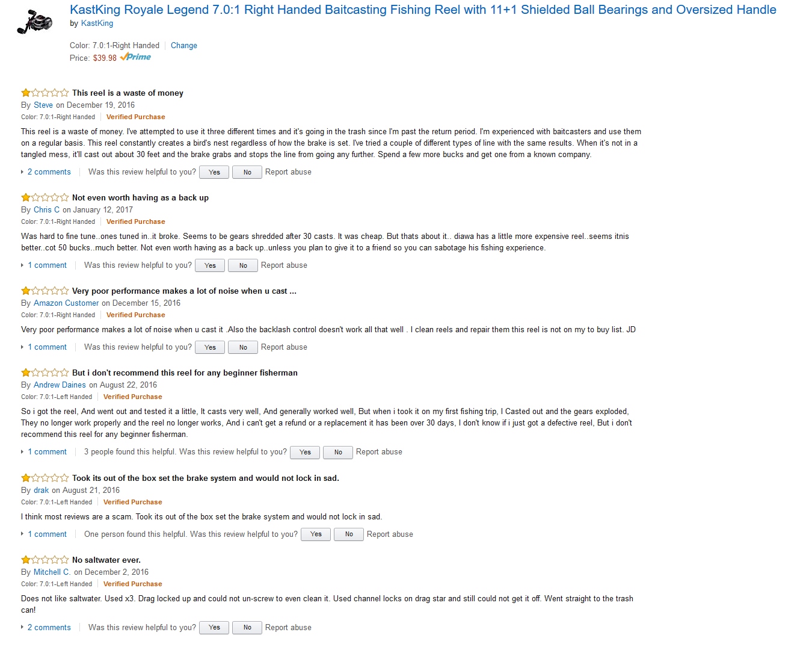Open the KastKing Royale Legend product title link
This screenshot has width=812, height=650.
coord(423,10)
